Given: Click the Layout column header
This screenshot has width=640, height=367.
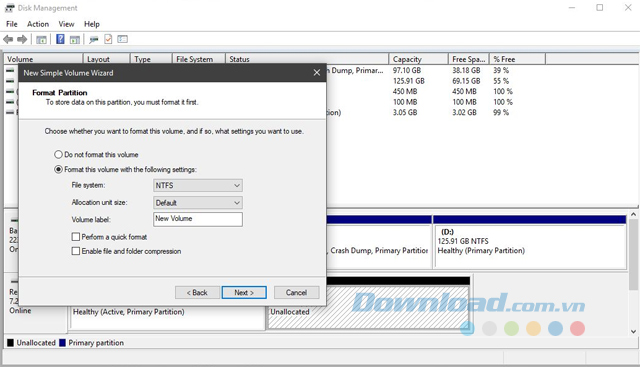Looking at the screenshot, I should 107,59.
